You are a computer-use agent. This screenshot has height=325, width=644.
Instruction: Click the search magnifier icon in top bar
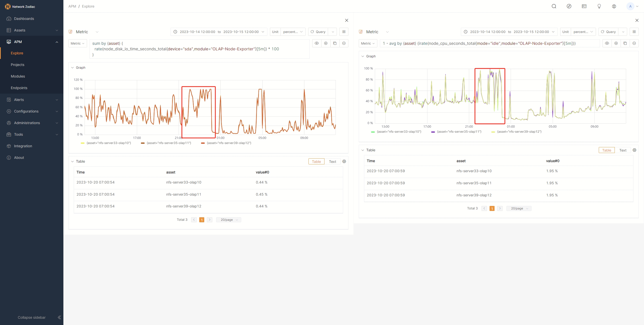point(554,6)
